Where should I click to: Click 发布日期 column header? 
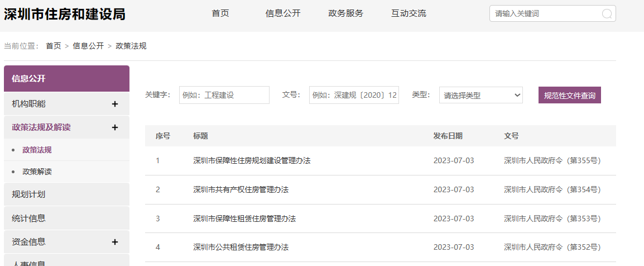pos(448,136)
